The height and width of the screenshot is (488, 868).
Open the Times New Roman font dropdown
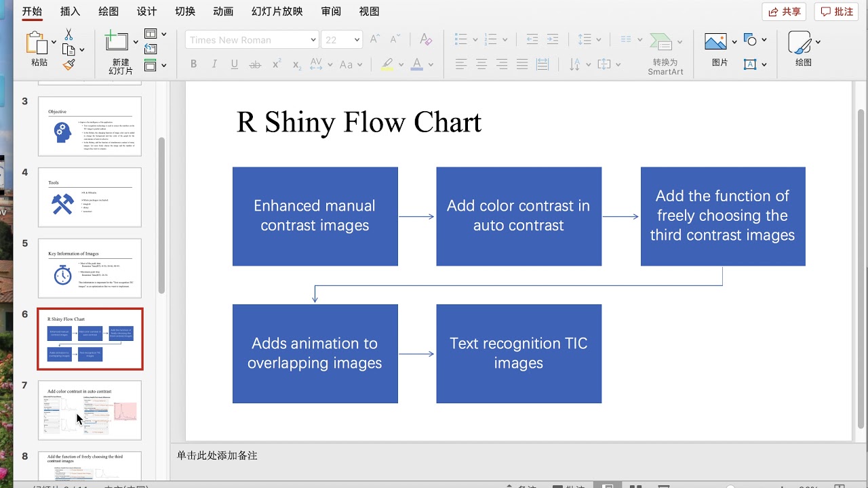click(x=252, y=40)
